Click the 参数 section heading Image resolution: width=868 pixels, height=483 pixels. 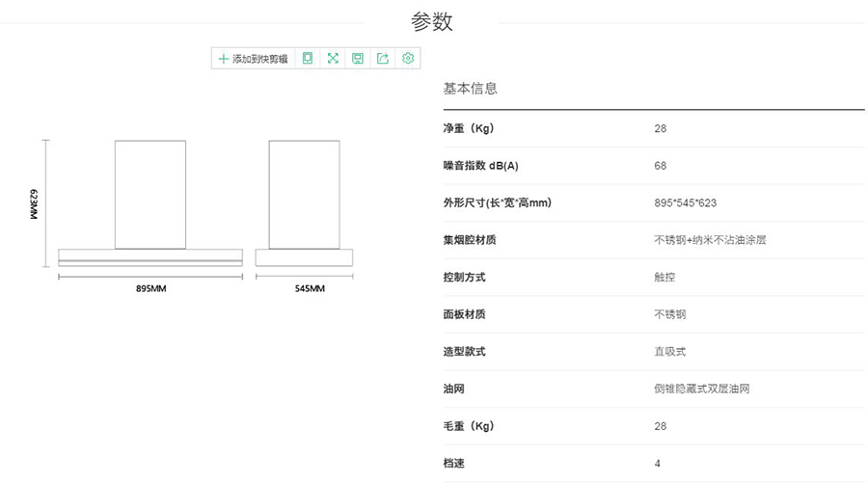coord(431,22)
